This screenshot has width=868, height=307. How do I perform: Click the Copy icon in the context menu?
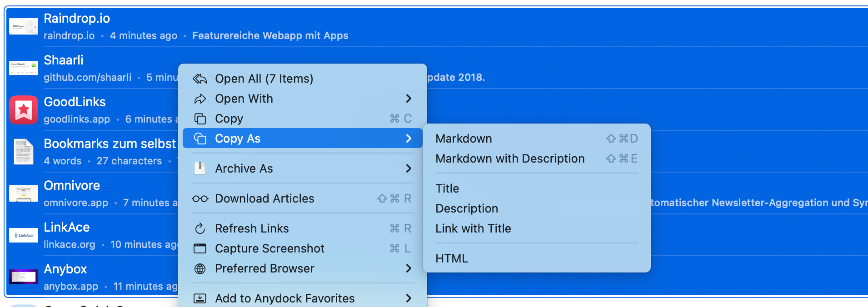[x=200, y=119]
